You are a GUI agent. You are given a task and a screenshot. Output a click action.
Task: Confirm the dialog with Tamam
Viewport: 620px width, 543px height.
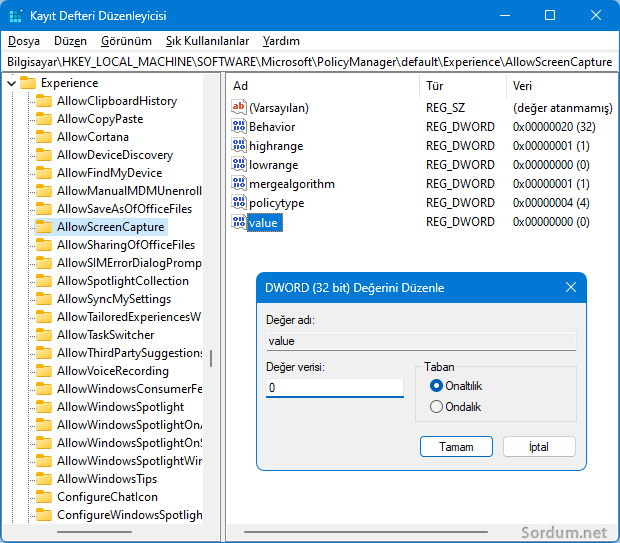click(456, 447)
